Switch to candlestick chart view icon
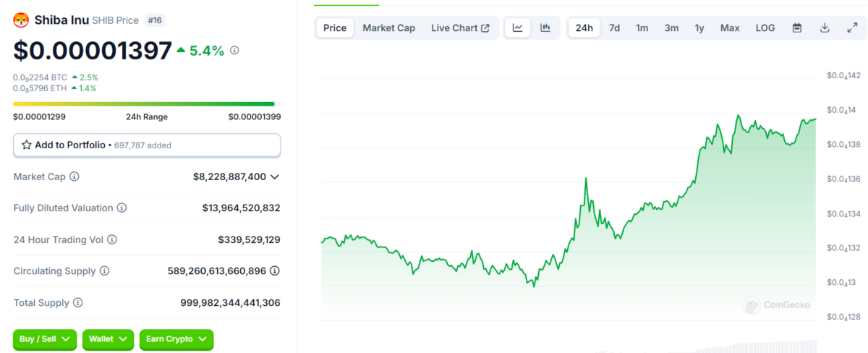The height and width of the screenshot is (353, 868). point(545,28)
